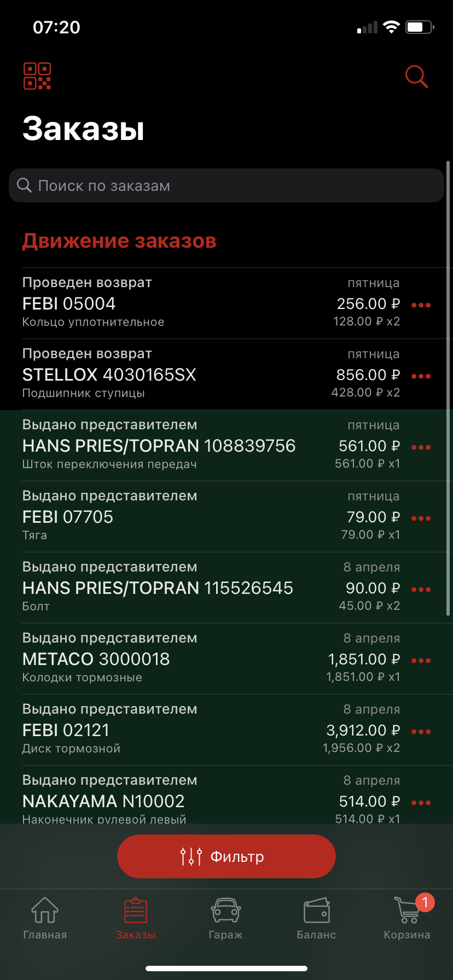453x980 pixels.
Task: Open three-dot menu for FEBI 05004
Action: [421, 305]
